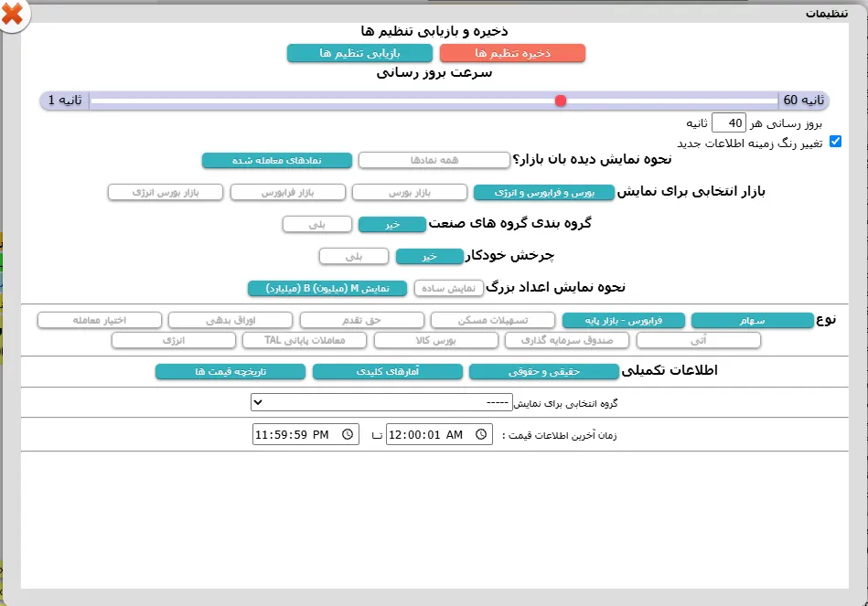Toggle the حق تقدم type filter

coord(362,321)
